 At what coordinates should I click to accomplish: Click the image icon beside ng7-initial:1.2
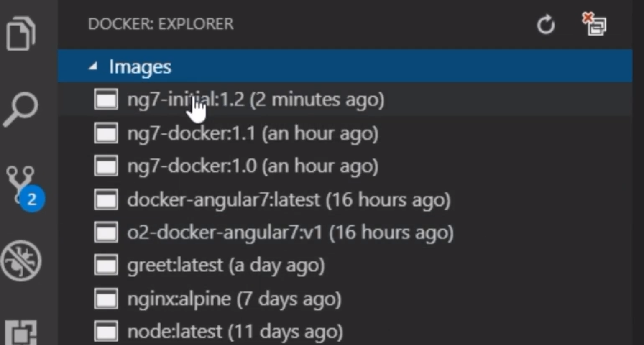[106, 100]
